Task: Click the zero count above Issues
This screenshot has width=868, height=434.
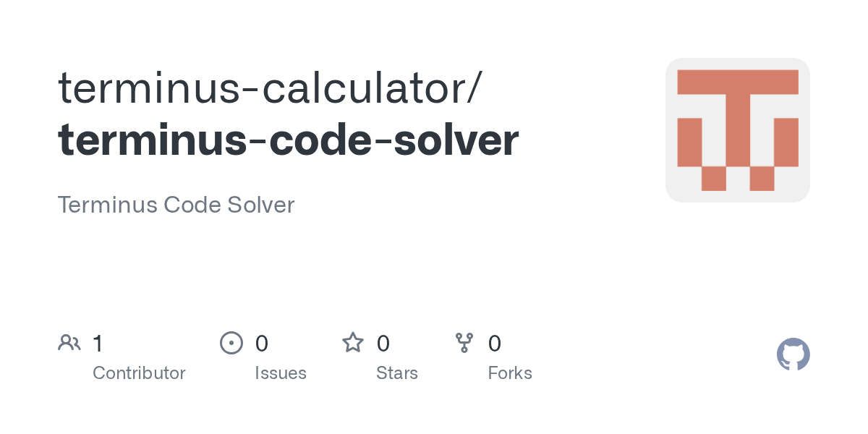Action: [x=262, y=344]
